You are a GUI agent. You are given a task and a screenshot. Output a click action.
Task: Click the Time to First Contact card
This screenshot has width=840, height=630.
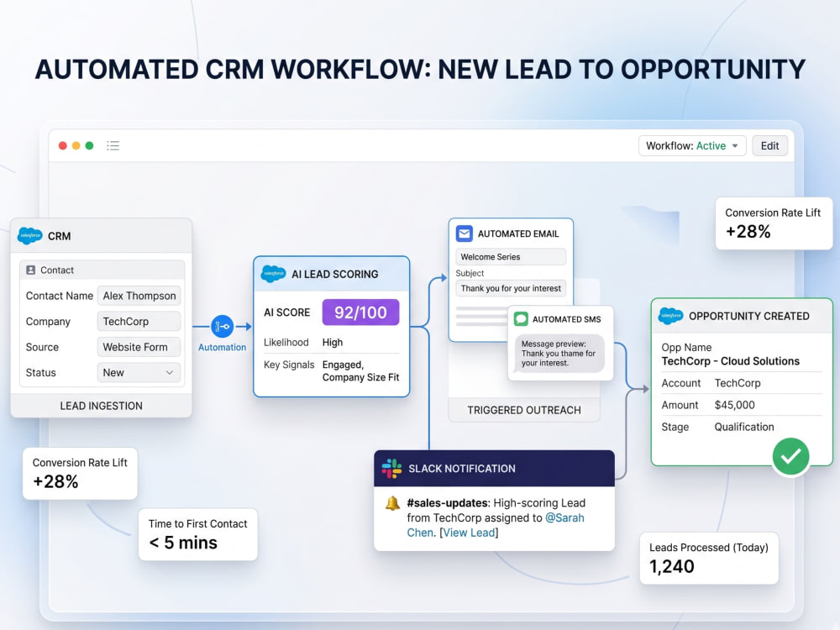pos(197,534)
